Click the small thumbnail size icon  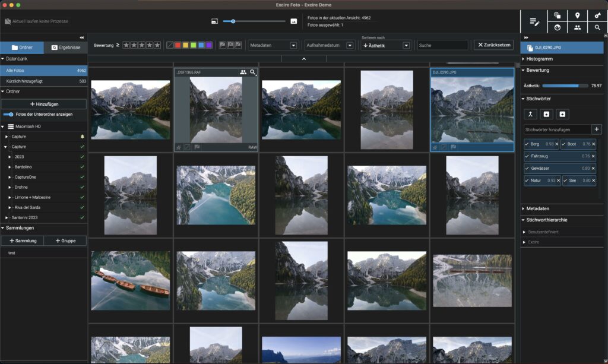(x=214, y=21)
